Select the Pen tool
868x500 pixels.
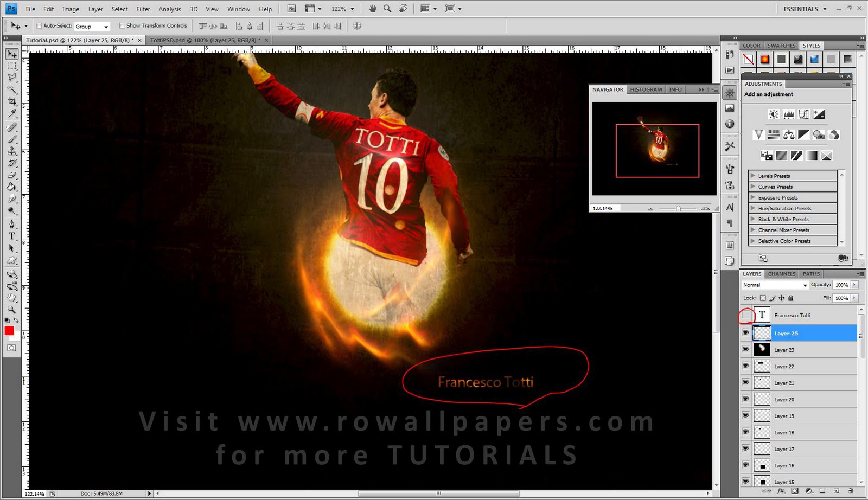(x=12, y=224)
